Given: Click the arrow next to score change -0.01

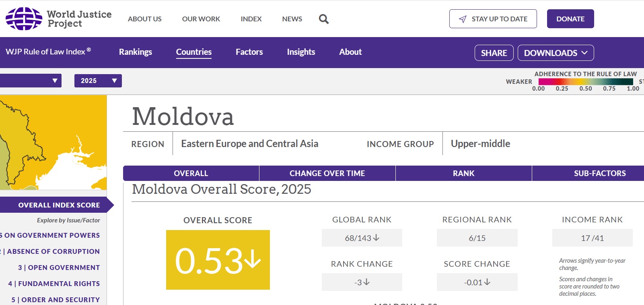Looking at the screenshot, I should point(488,282).
